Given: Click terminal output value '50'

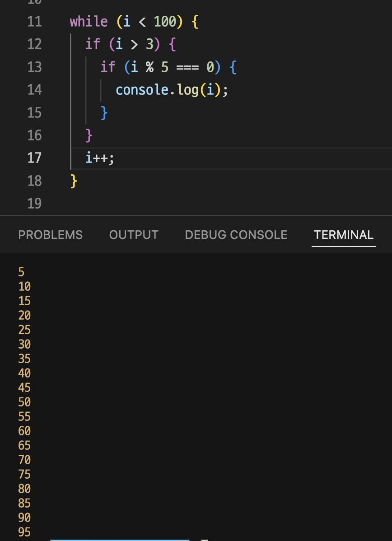Looking at the screenshot, I should [x=24, y=402].
